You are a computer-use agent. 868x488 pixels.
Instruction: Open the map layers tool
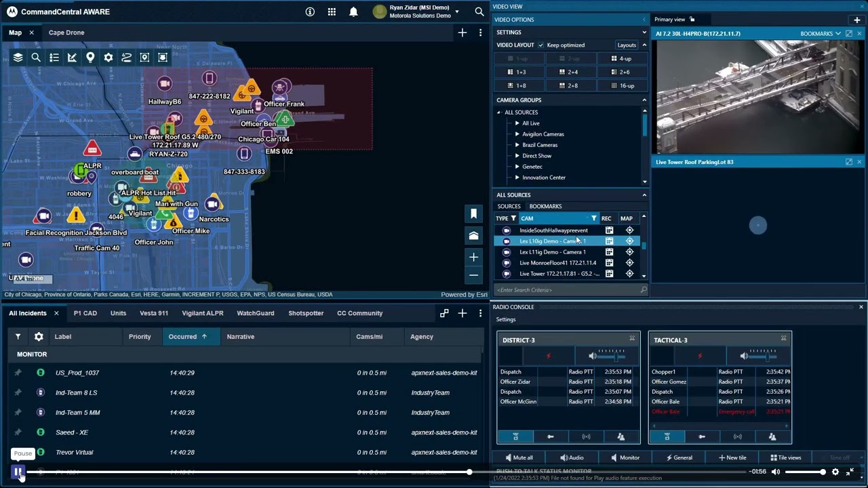[x=18, y=58]
